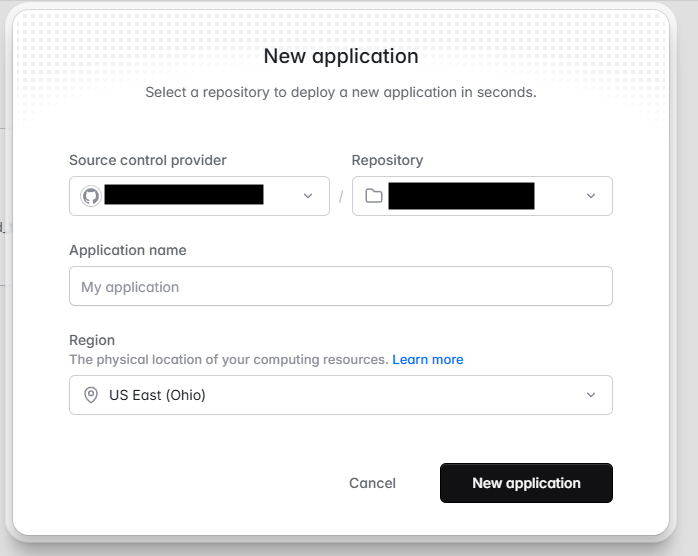Screen dimensions: 698x556
Task: Click the redacted repository name value
Action: (461, 196)
